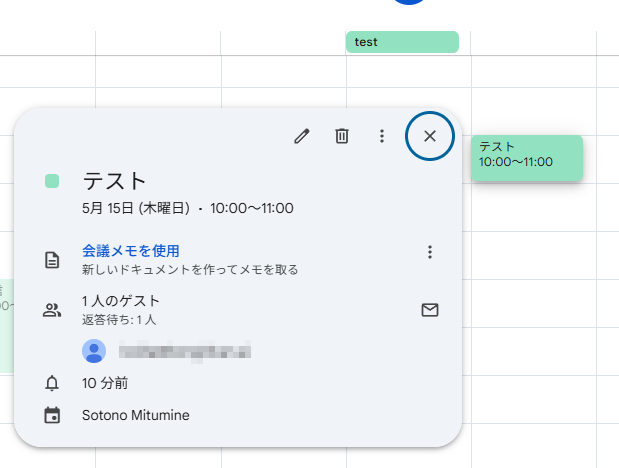The height and width of the screenshot is (468, 619).
Task: Click the green event color square
Action: click(52, 181)
